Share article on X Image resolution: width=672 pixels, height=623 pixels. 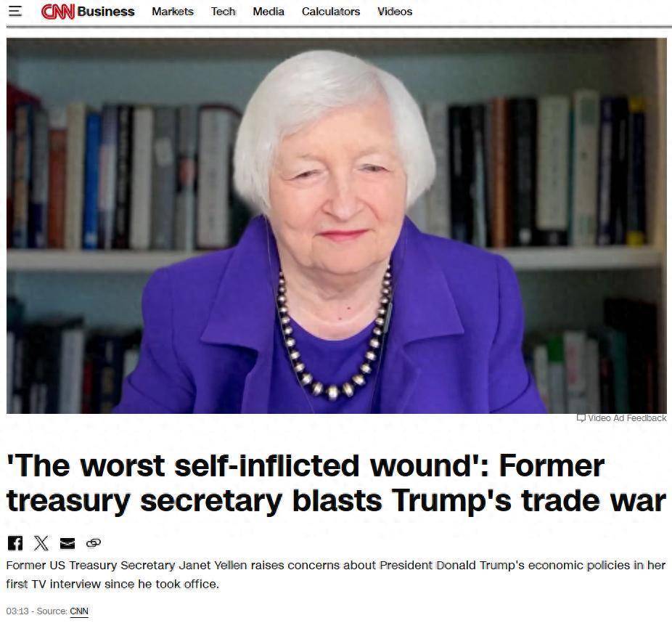41,543
